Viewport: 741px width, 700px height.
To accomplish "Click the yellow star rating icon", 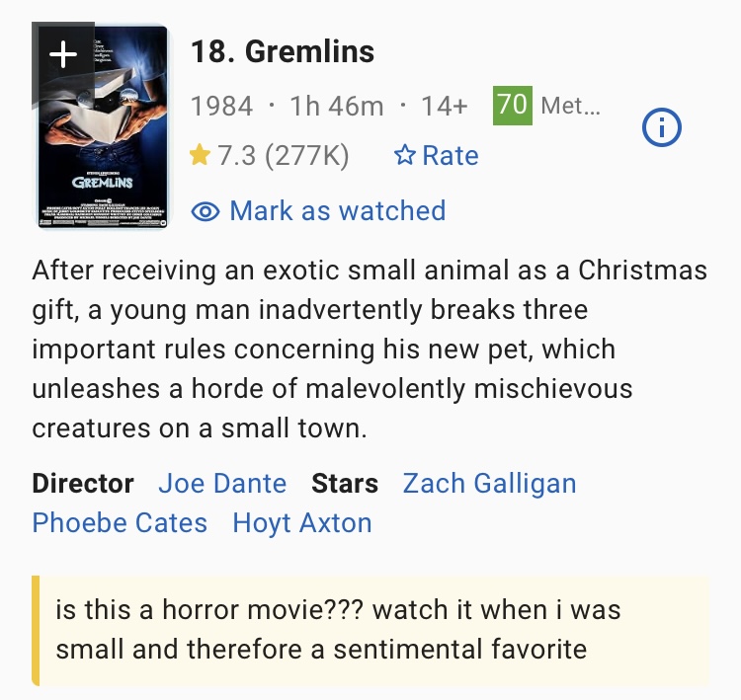I will [x=200, y=155].
